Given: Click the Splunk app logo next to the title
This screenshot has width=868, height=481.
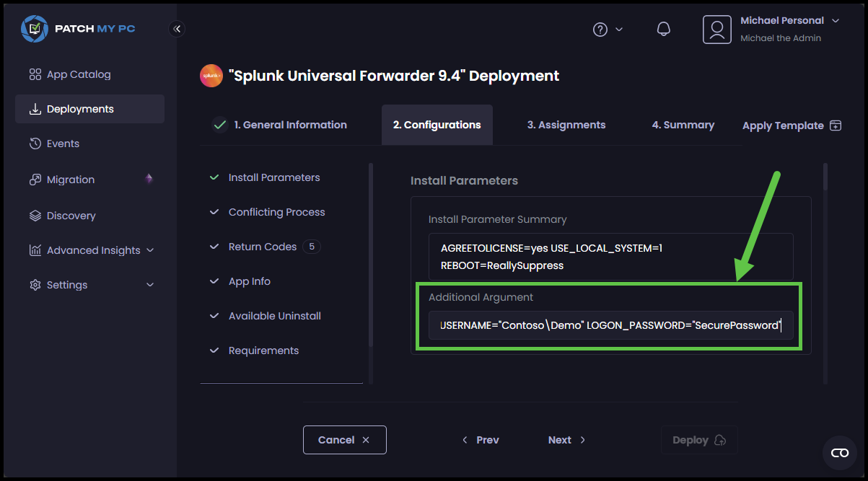Looking at the screenshot, I should pos(211,76).
